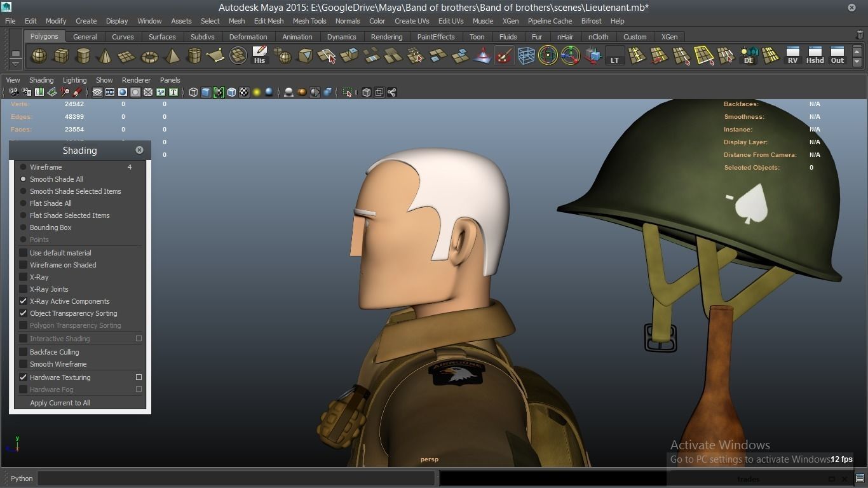Switch to the Rendering shelf tab
Image resolution: width=868 pixels, height=488 pixels.
tap(386, 37)
